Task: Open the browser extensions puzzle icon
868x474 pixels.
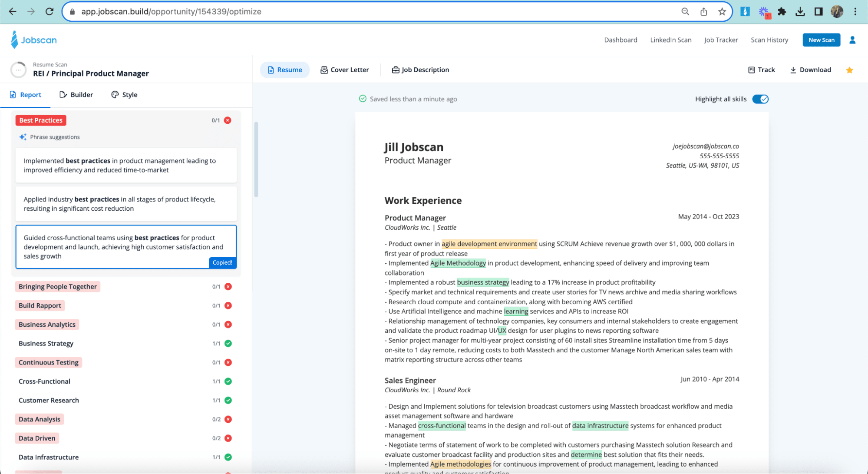Action: tap(782, 12)
